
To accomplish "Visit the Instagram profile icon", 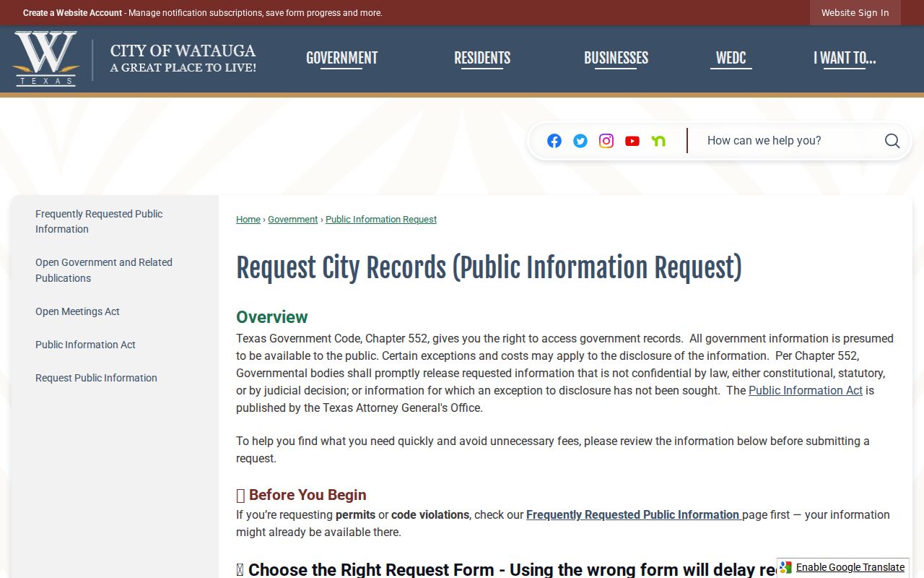I will [x=606, y=141].
